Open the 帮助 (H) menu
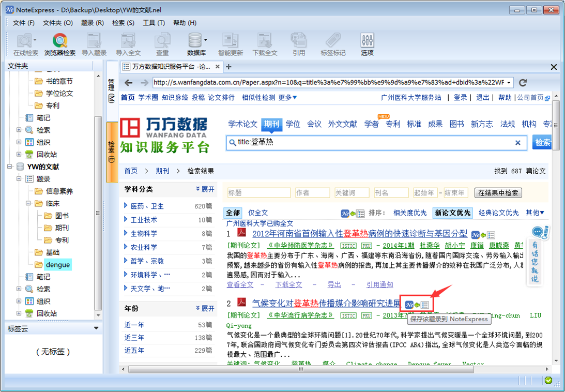The image size is (565, 392). [x=185, y=23]
